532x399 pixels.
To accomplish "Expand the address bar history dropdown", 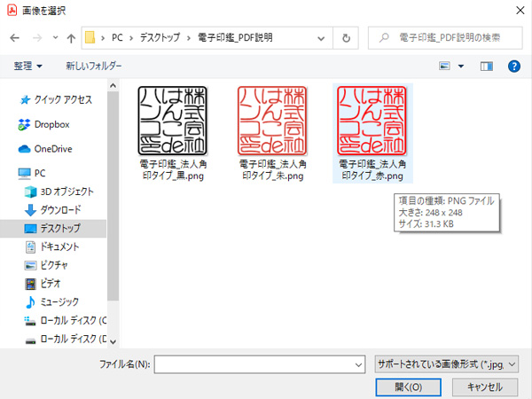I will pyautogui.click(x=324, y=38).
